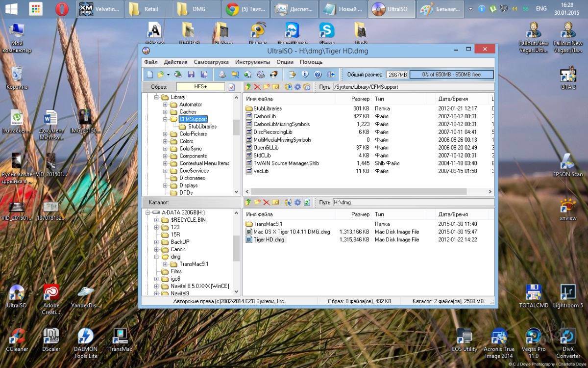The height and width of the screenshot is (368, 588).
Task: Expand the BackUP folder in catalog tree
Action: (x=157, y=242)
